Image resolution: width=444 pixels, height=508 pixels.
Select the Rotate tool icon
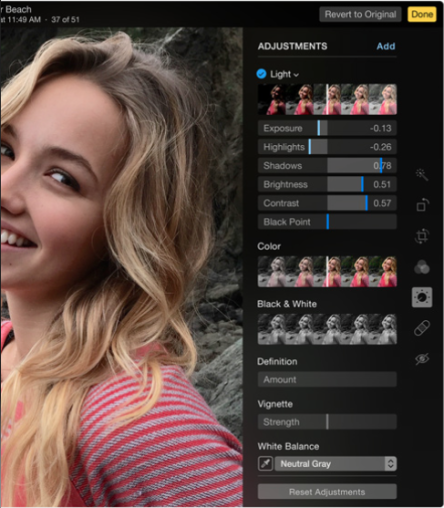(422, 205)
